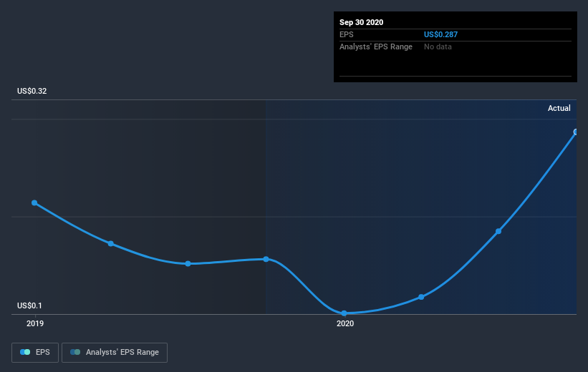588x372 pixels.
Task: Select the first EPS data point at 2019
Action: tap(34, 202)
